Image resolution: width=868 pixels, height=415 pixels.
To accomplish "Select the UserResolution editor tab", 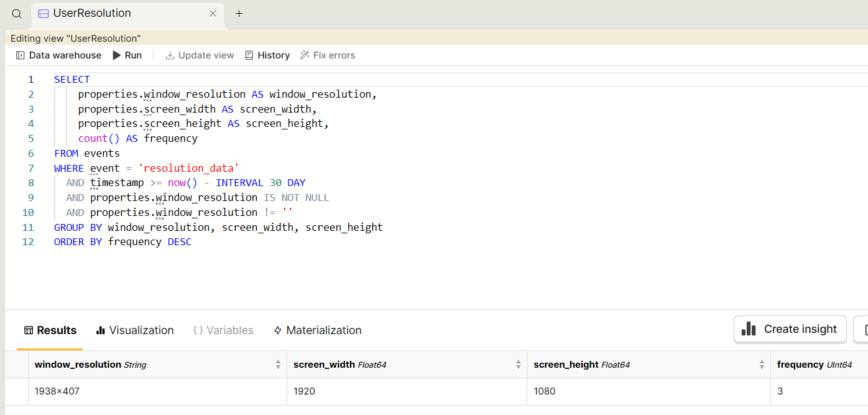I will (92, 14).
